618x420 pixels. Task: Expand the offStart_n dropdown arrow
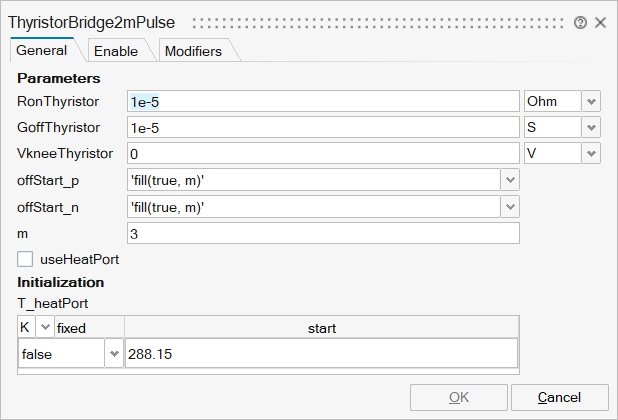510,206
